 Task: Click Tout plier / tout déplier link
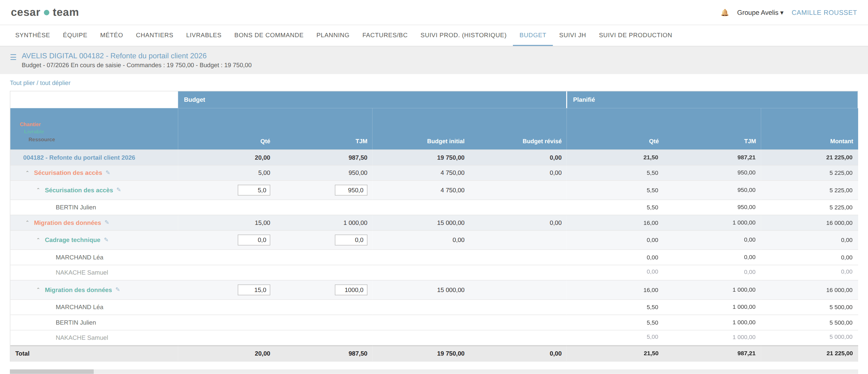[40, 83]
